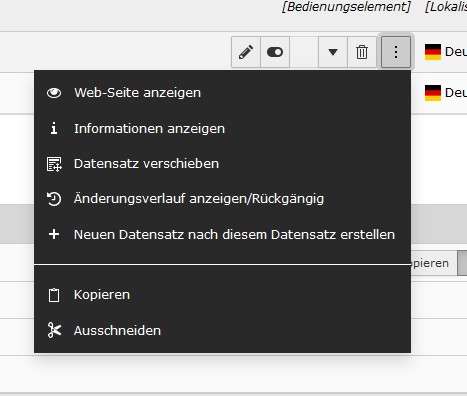The height and width of the screenshot is (396, 467).
Task: Click the German flag in first row
Action: coord(433,52)
